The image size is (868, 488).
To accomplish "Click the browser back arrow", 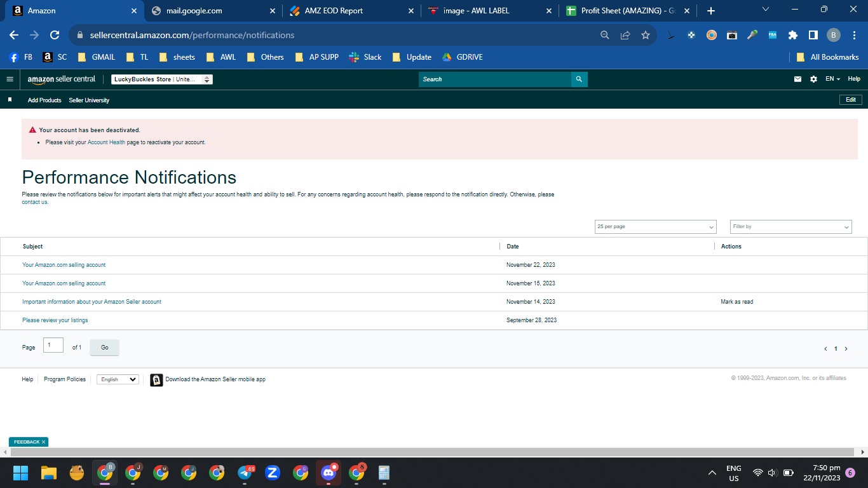I will (x=14, y=36).
